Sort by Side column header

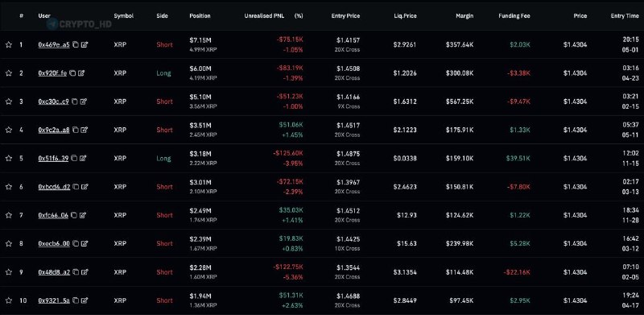163,16
